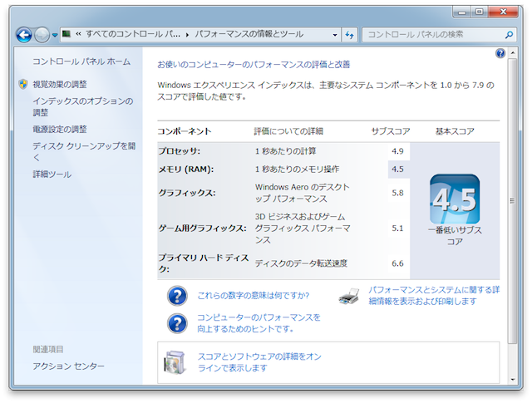Click the ディスクのデータ転送速度 detail text

tap(301, 263)
